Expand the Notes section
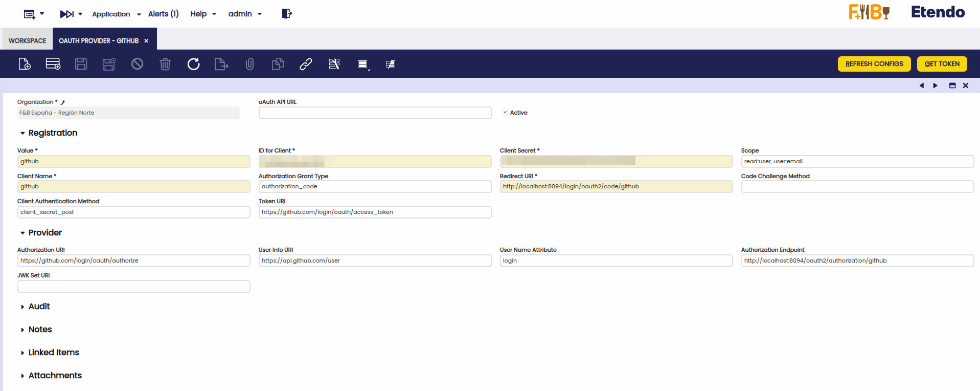Screen dimensions: 980x391 coord(22,330)
